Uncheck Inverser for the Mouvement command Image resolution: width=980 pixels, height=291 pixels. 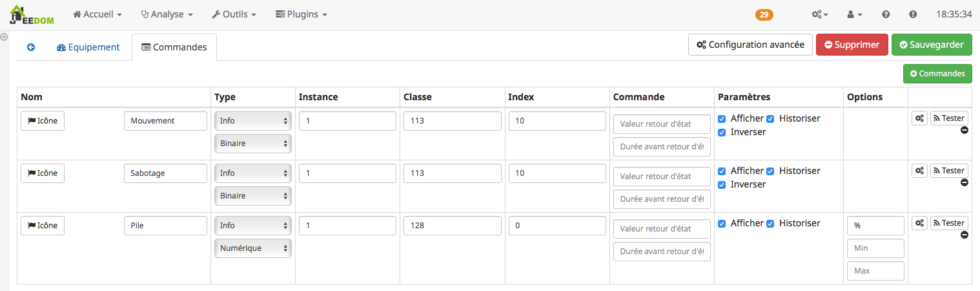click(x=722, y=133)
